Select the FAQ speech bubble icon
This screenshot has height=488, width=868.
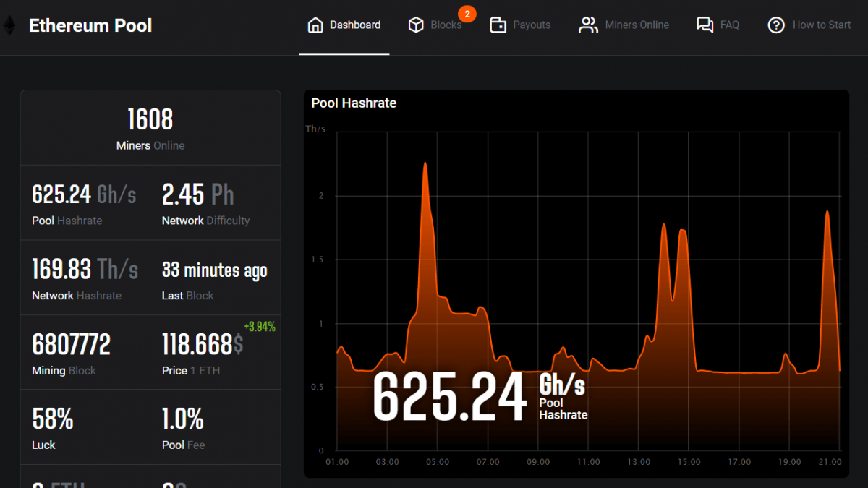coord(704,24)
